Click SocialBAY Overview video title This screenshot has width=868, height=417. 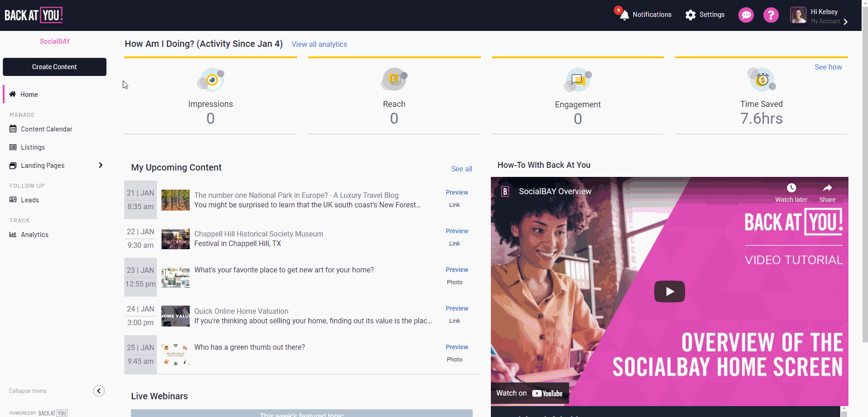555,191
